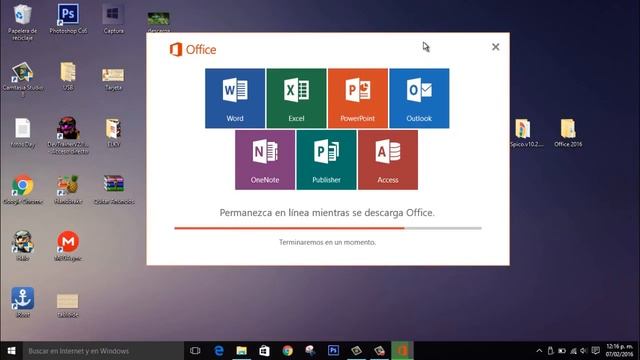The height and width of the screenshot is (360, 640).
Task: Open Google Chrome from the taskbar
Action: pyautogui.click(x=287, y=351)
